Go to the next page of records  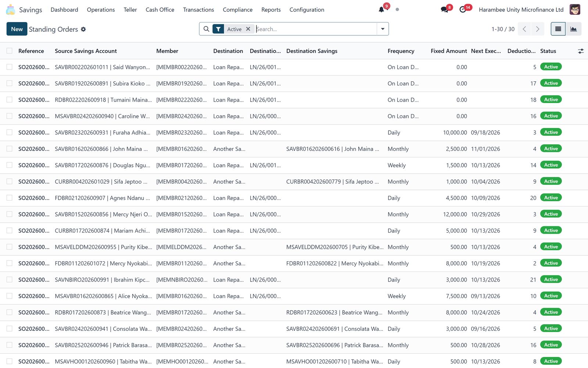click(x=538, y=29)
